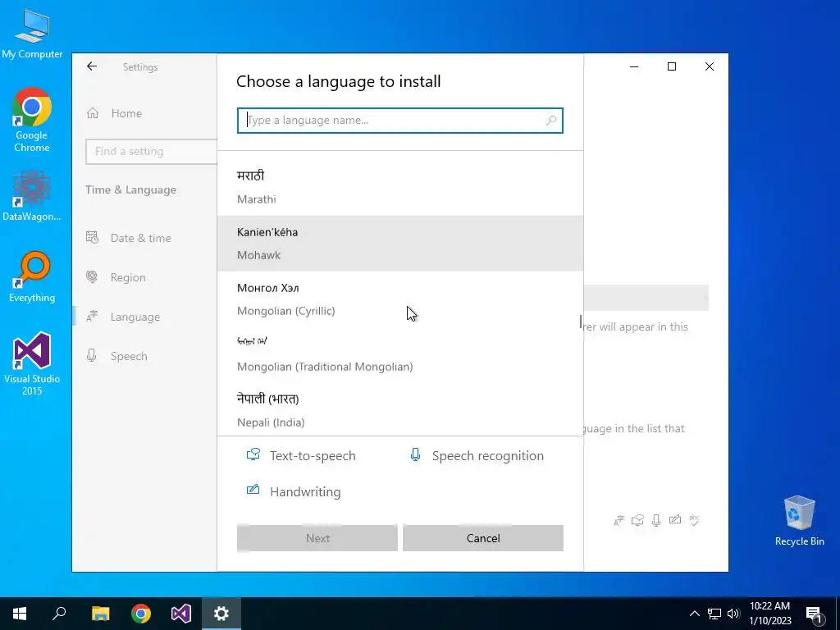Click microphone icon in background legend

tap(656, 520)
